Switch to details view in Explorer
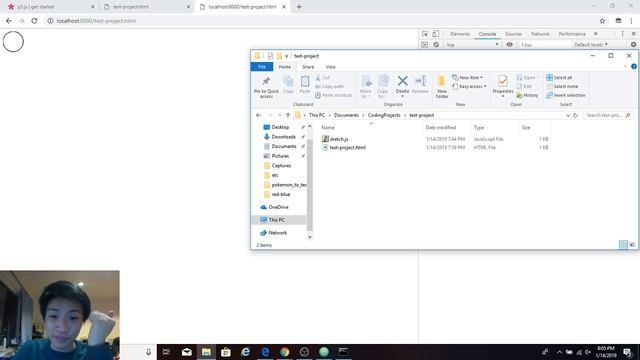The height and width of the screenshot is (360, 640). pos(623,244)
